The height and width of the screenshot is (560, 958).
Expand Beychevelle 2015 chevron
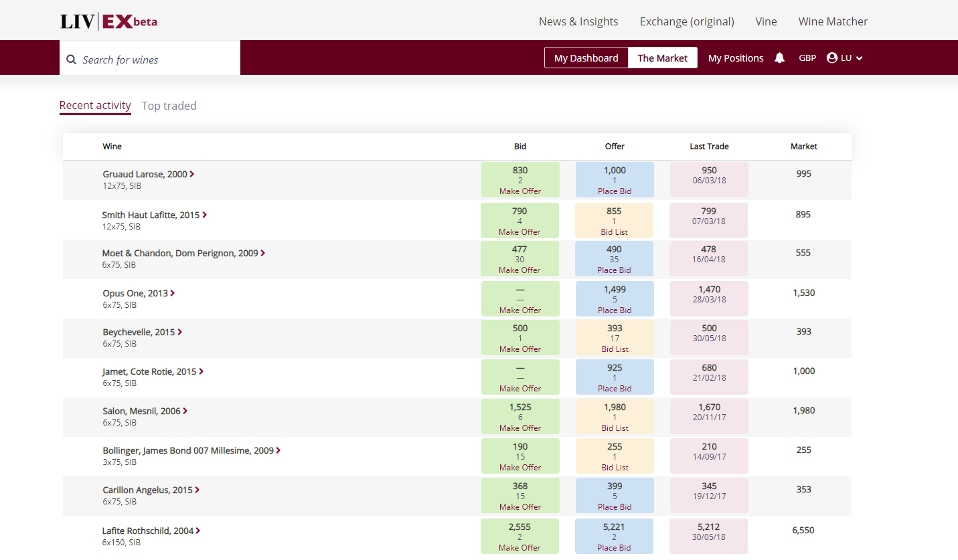pyautogui.click(x=179, y=332)
